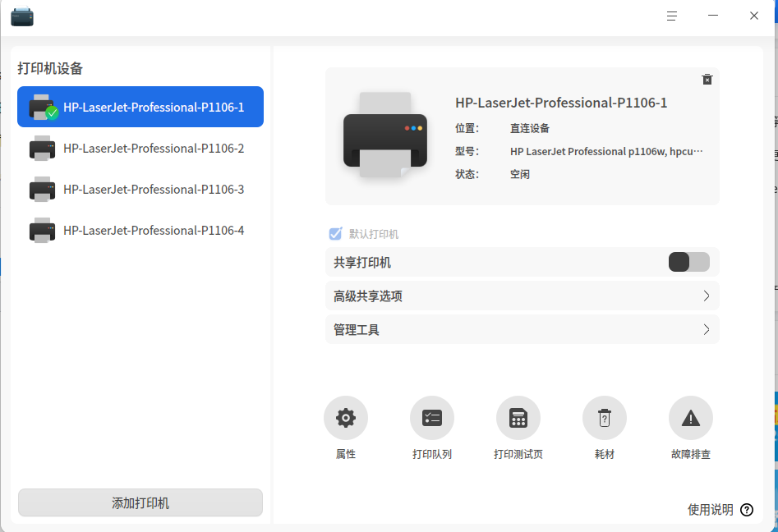Open the 使用说明 help link
Viewport: 778px width, 532px height.
click(710, 510)
